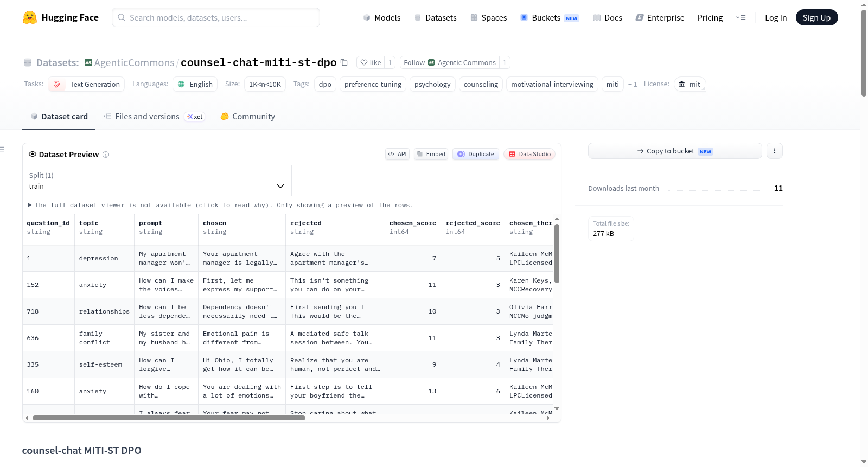Switch to the Dataset card tab
The image size is (868, 467).
[x=59, y=117]
